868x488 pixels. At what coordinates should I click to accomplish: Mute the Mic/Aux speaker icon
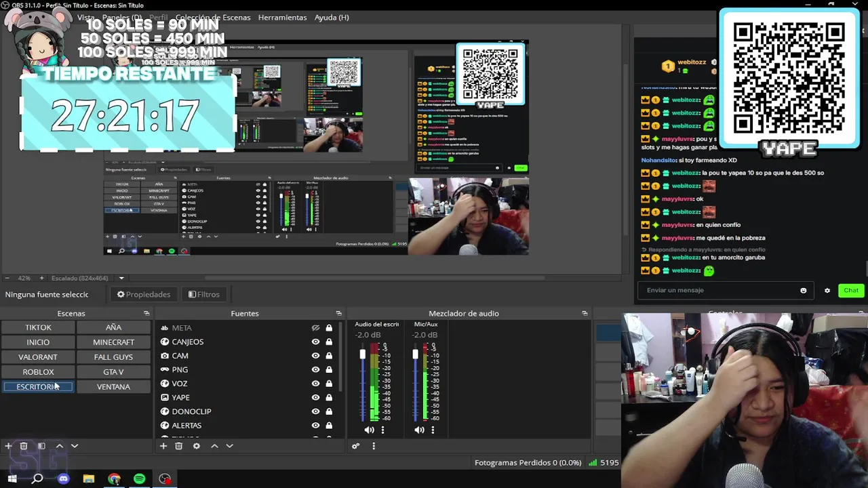click(x=419, y=430)
